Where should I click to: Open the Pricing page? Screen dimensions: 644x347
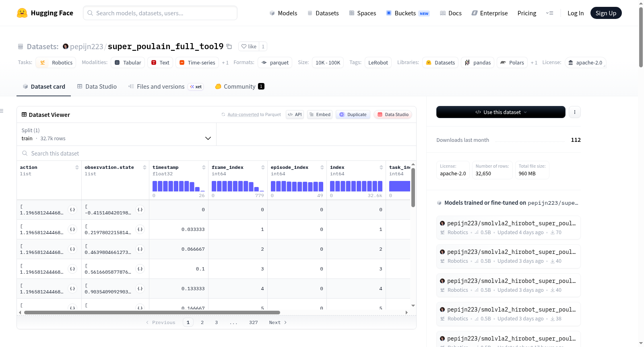coord(527,13)
